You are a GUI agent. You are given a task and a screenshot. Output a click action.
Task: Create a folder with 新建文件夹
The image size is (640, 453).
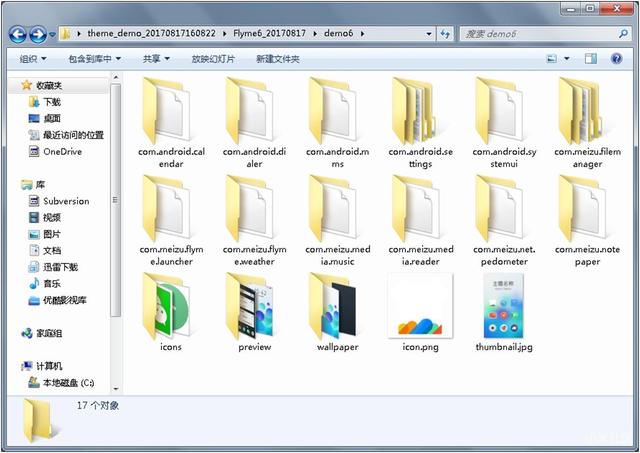click(278, 59)
